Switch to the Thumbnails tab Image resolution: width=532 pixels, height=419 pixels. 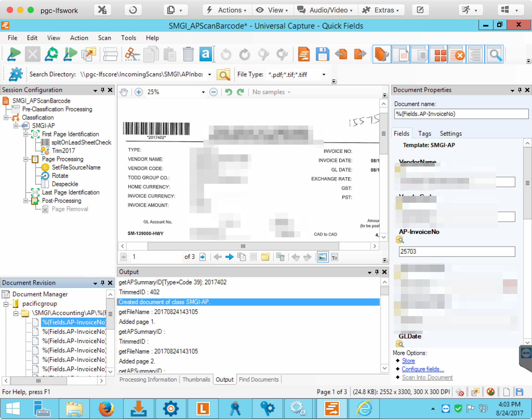pyautogui.click(x=196, y=379)
